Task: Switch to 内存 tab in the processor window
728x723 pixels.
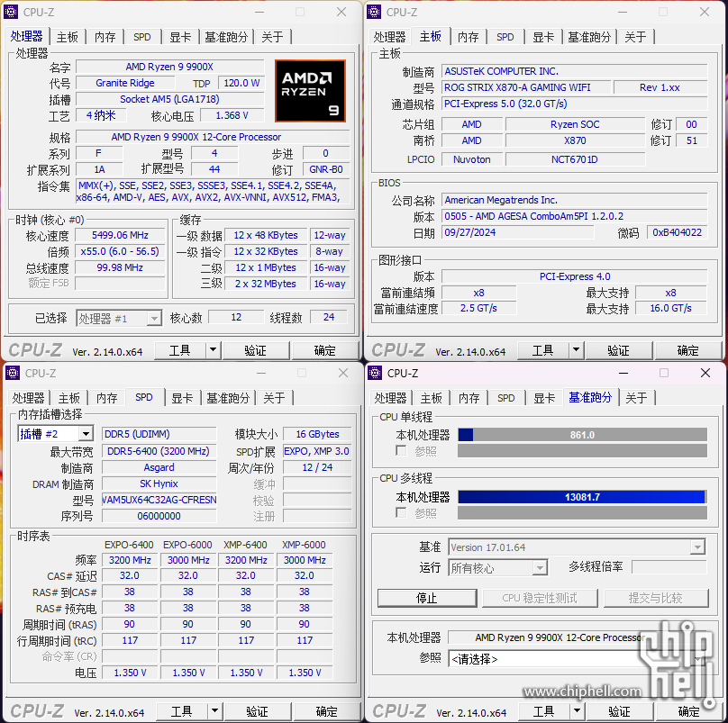Action: (105, 37)
